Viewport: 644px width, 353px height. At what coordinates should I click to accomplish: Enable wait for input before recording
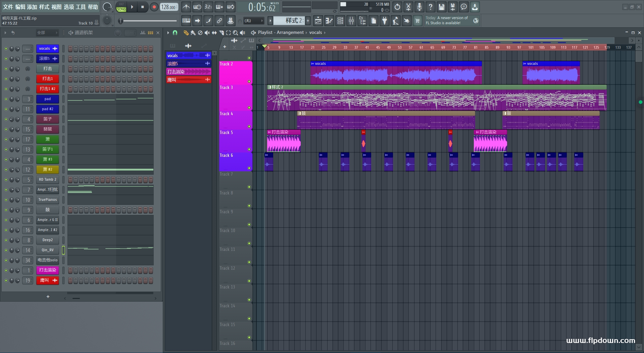pyautogui.click(x=197, y=7)
